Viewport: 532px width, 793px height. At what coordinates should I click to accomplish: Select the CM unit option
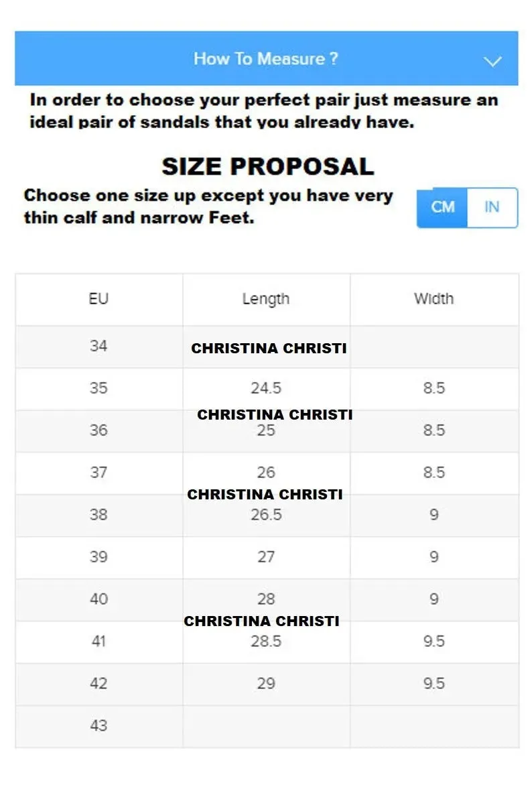point(442,207)
